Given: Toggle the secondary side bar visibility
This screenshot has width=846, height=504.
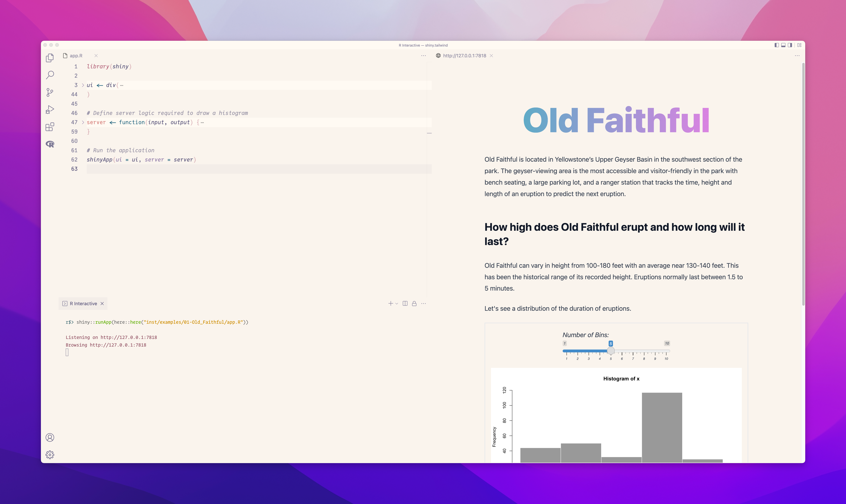Looking at the screenshot, I should point(790,45).
